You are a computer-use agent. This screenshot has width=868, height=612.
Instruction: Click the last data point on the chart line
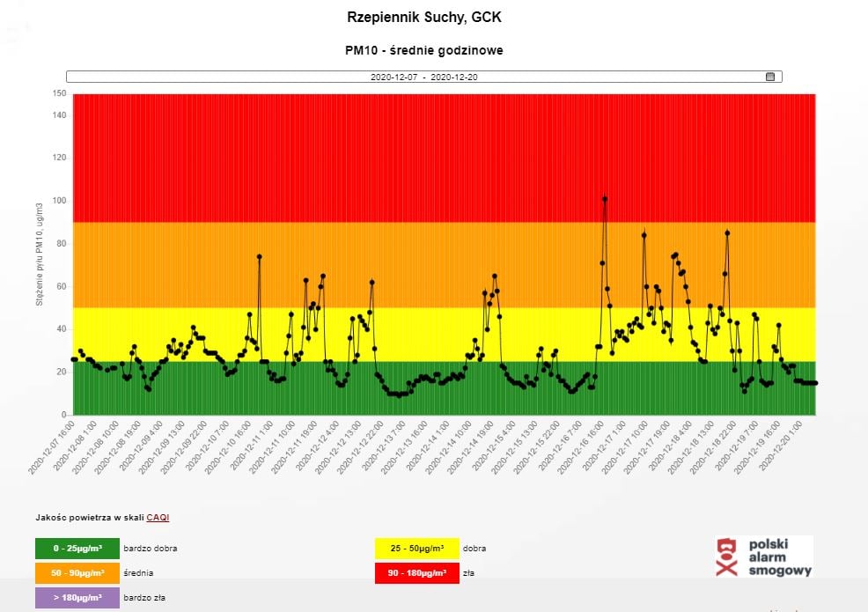815,383
